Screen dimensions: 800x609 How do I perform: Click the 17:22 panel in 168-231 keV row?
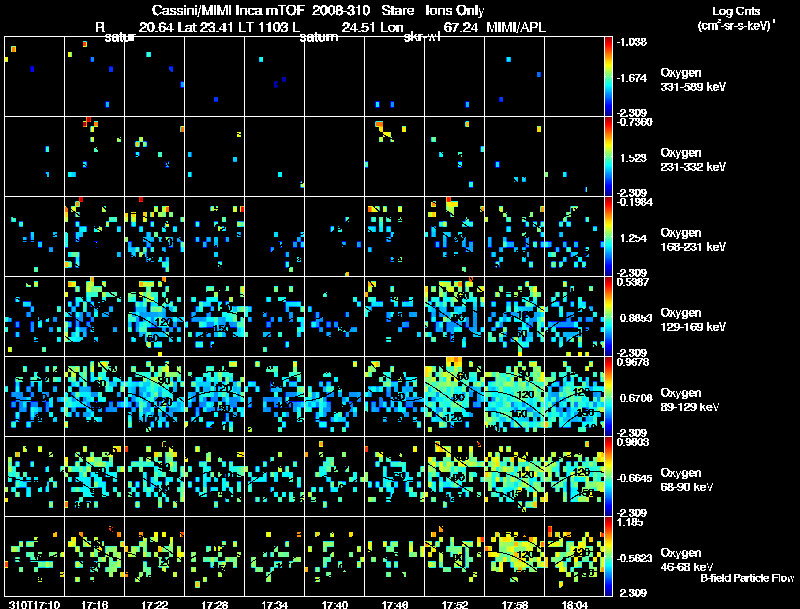(154, 236)
